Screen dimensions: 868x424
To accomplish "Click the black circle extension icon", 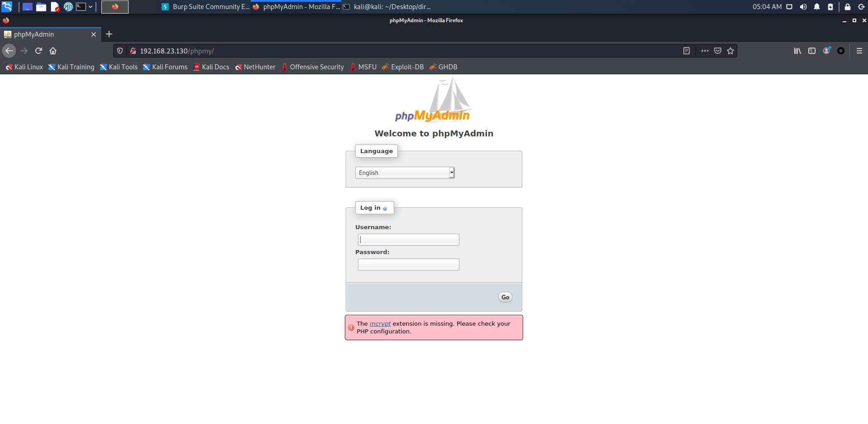I will point(841,51).
